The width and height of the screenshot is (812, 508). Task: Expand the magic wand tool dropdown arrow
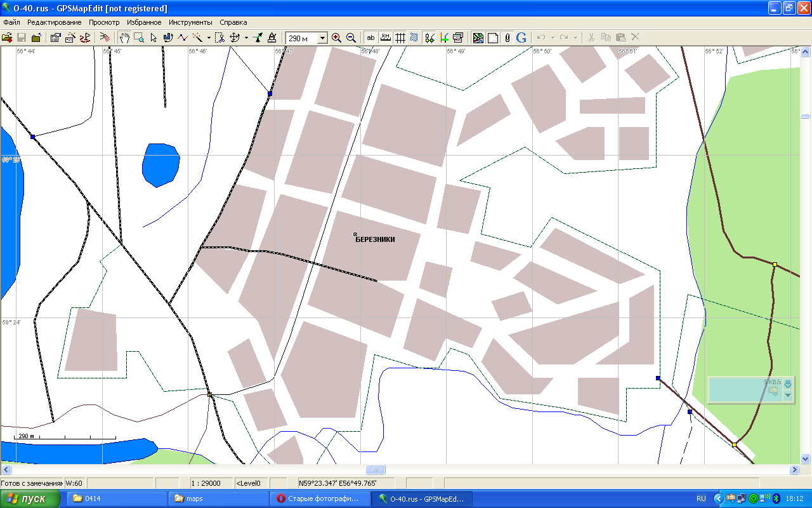tap(209, 38)
